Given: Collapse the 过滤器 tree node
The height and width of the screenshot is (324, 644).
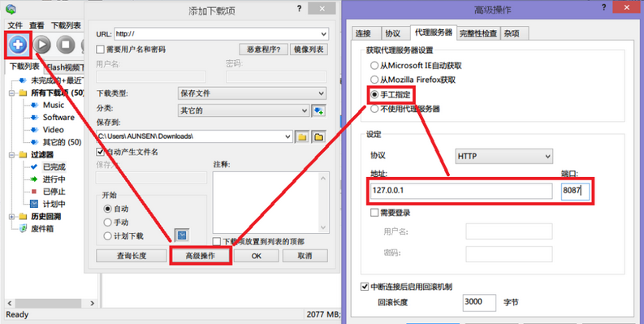Looking at the screenshot, I should [11, 155].
